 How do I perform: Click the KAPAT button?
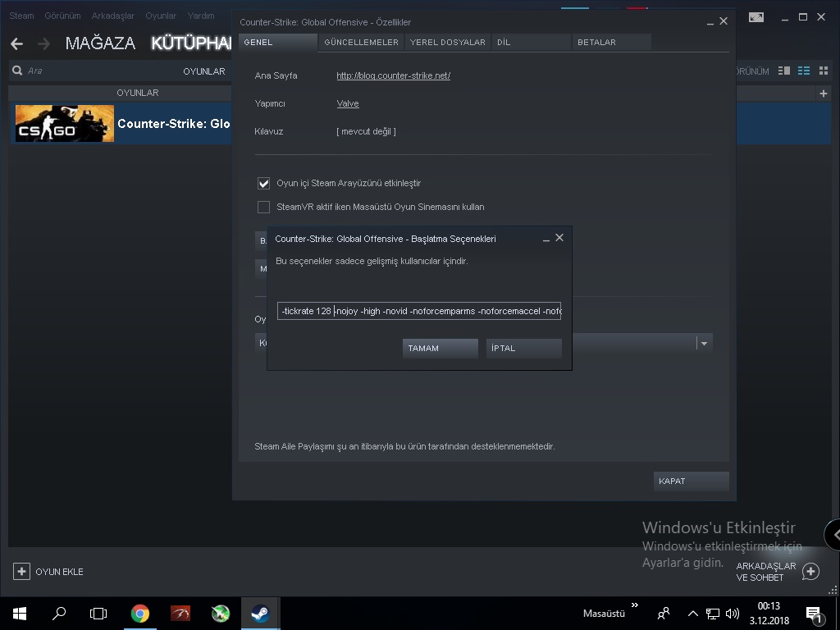(691, 481)
